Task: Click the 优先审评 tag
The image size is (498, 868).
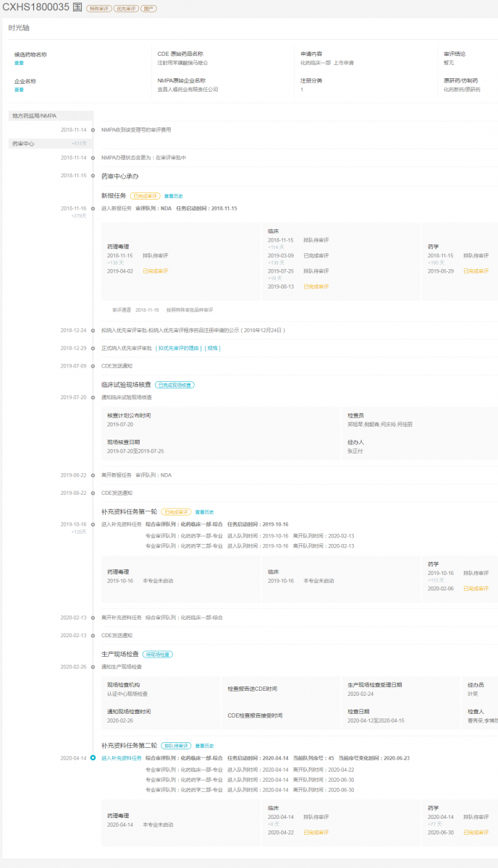Action: [x=126, y=9]
